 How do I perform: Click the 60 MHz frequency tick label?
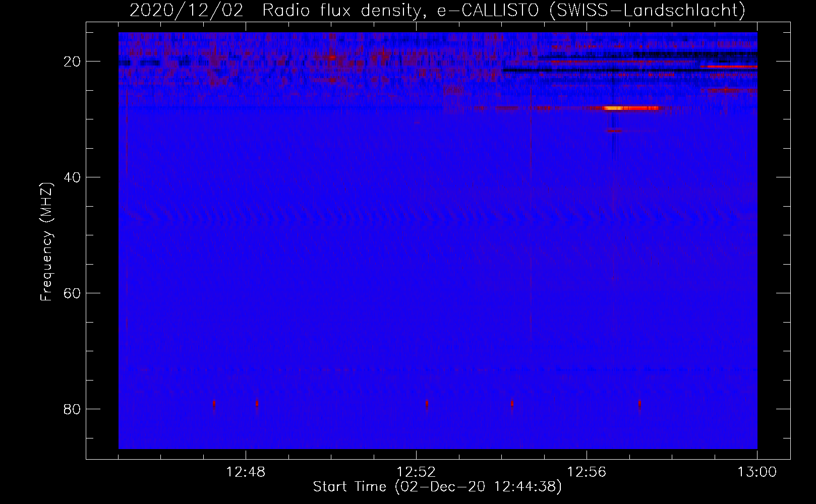72,293
